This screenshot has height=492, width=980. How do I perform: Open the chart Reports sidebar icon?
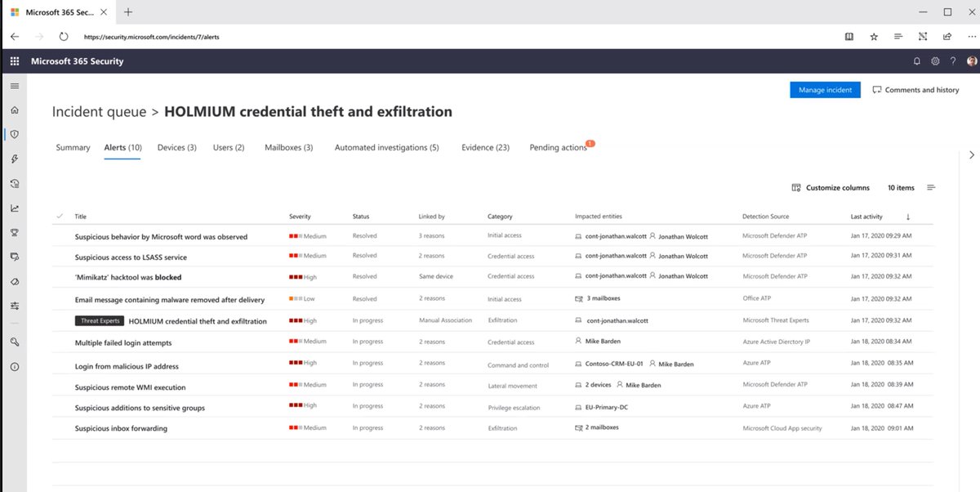tap(14, 208)
